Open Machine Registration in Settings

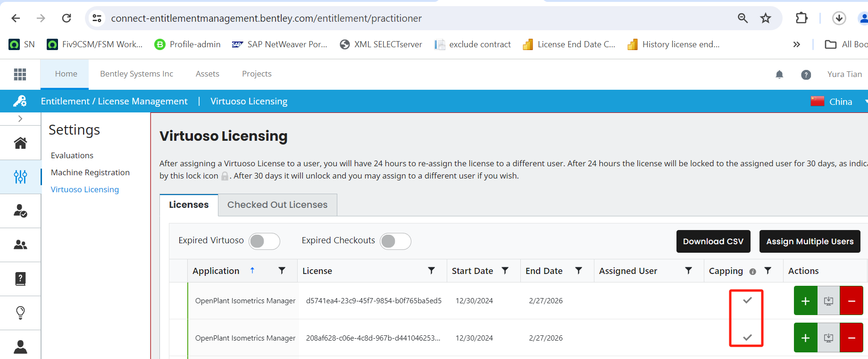[x=90, y=172]
